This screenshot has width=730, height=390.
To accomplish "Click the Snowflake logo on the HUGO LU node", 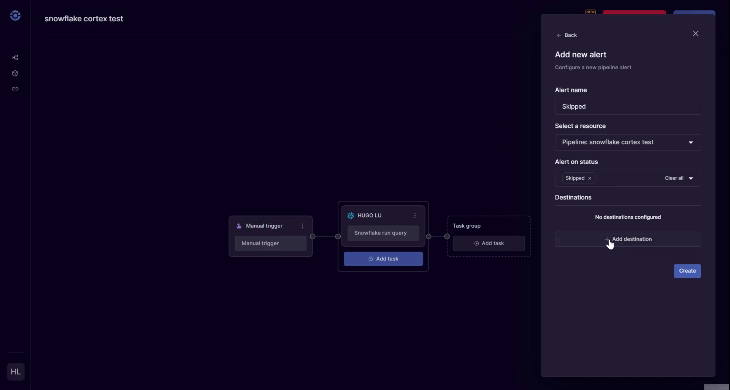I will [x=351, y=215].
